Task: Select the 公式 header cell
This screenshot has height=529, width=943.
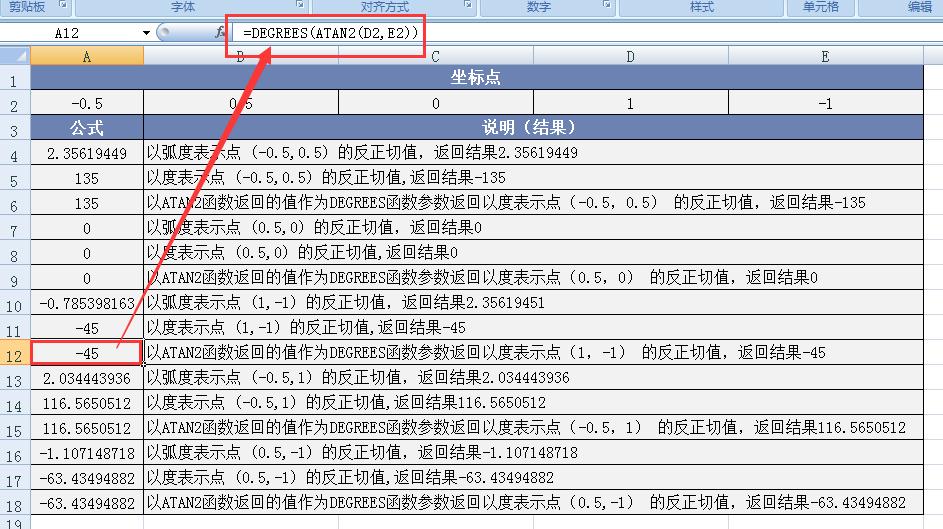Action: (87, 127)
